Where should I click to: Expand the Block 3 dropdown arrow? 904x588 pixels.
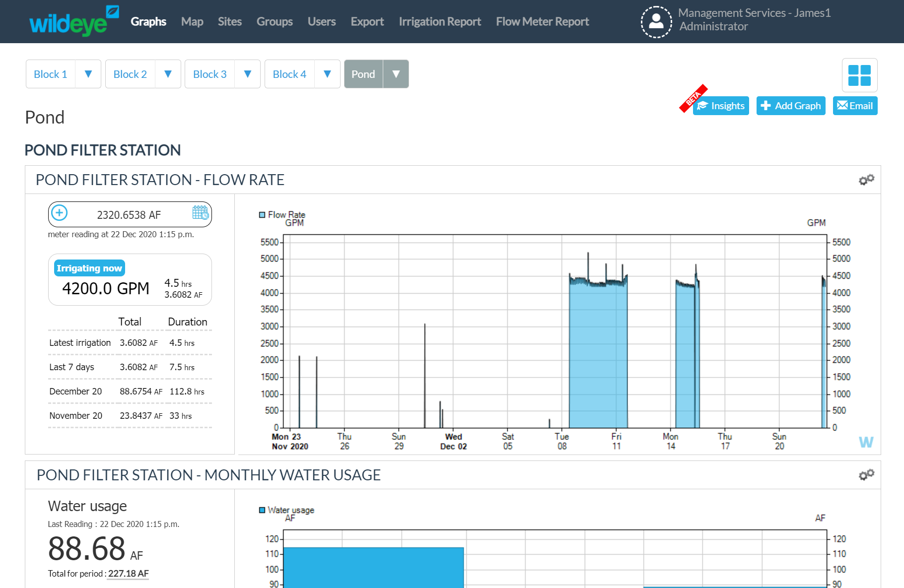248,74
